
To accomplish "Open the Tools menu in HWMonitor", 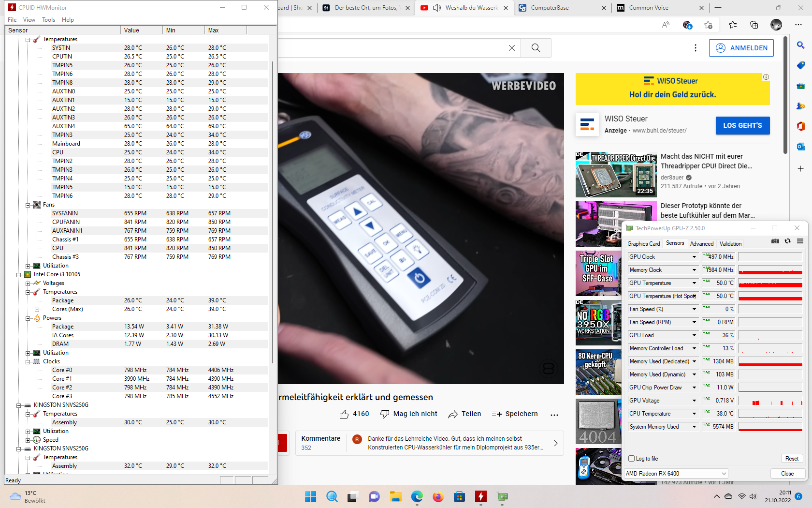I will pyautogui.click(x=48, y=19).
